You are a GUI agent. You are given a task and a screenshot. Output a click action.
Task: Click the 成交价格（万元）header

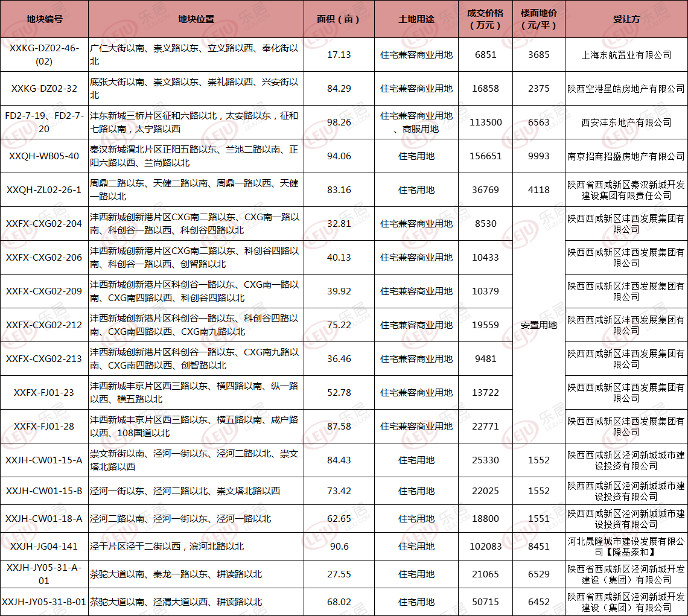pos(485,19)
